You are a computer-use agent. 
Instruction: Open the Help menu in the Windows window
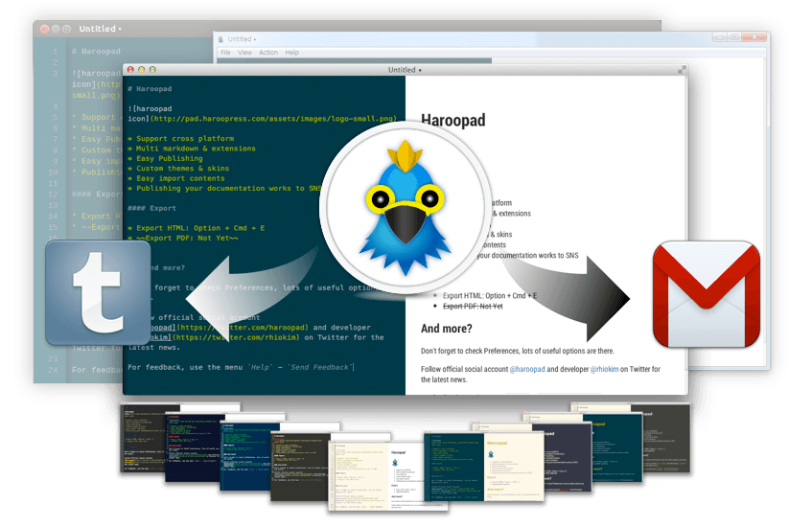[291, 53]
